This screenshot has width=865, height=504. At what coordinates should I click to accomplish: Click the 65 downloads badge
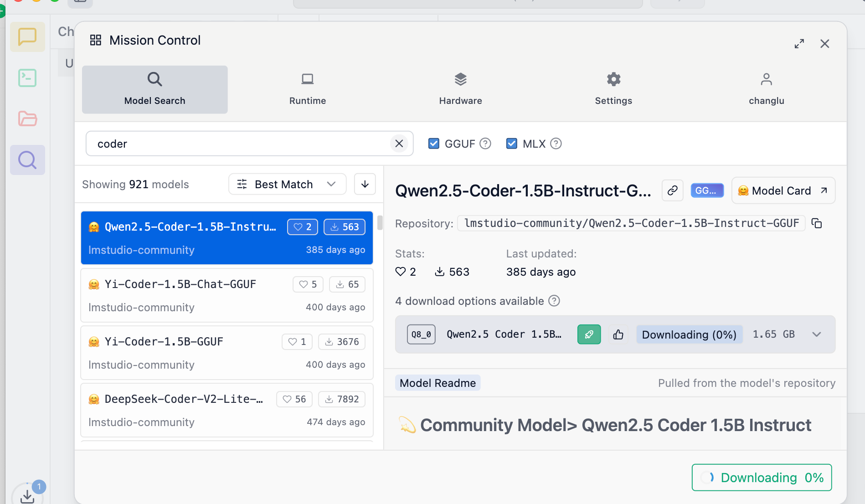pyautogui.click(x=347, y=284)
